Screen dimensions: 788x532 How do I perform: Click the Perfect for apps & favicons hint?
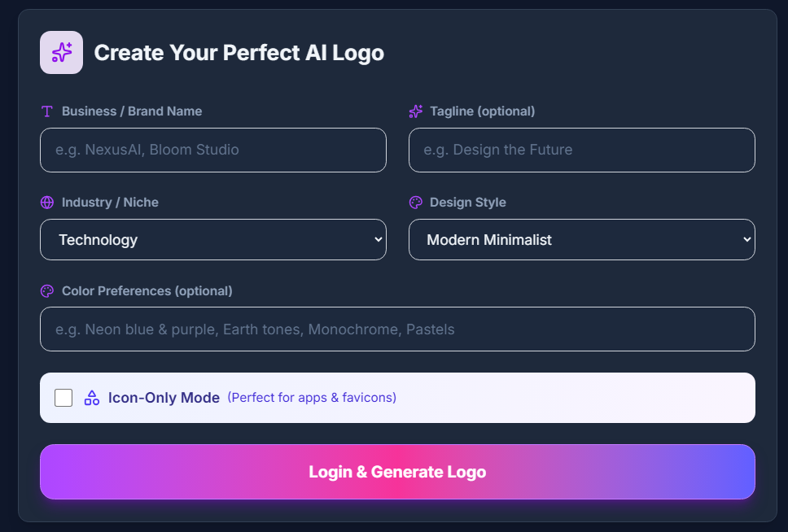pyautogui.click(x=312, y=398)
